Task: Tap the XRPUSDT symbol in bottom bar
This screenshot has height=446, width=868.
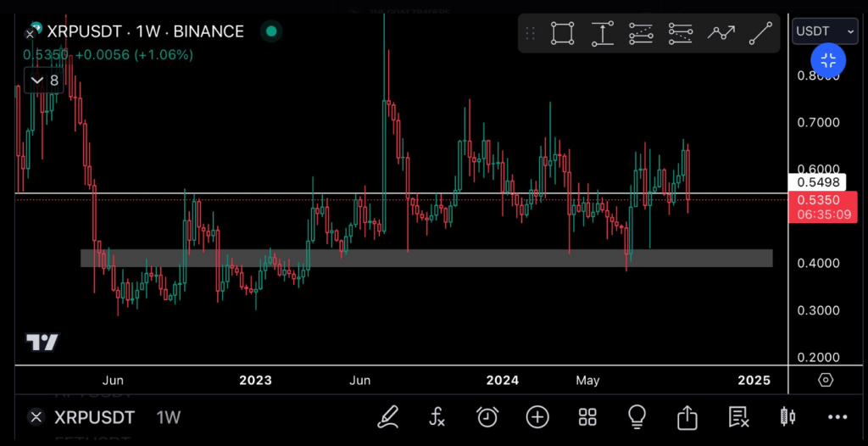Action: click(x=93, y=417)
